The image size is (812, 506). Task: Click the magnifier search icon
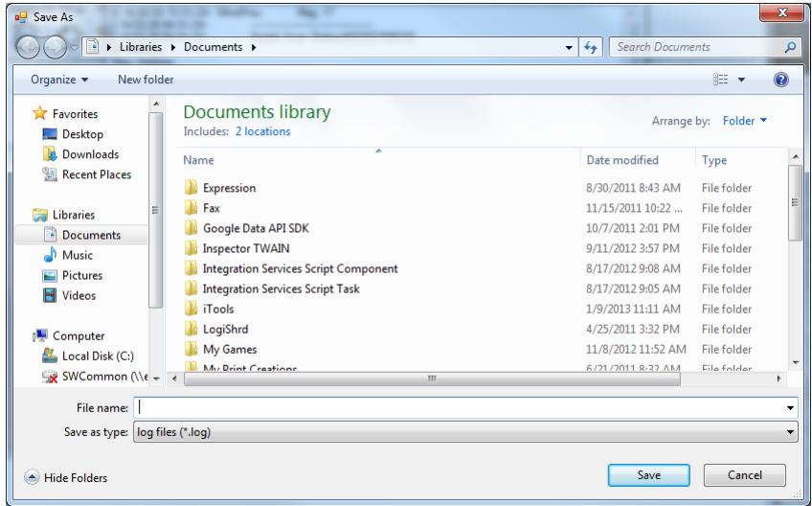[x=790, y=47]
